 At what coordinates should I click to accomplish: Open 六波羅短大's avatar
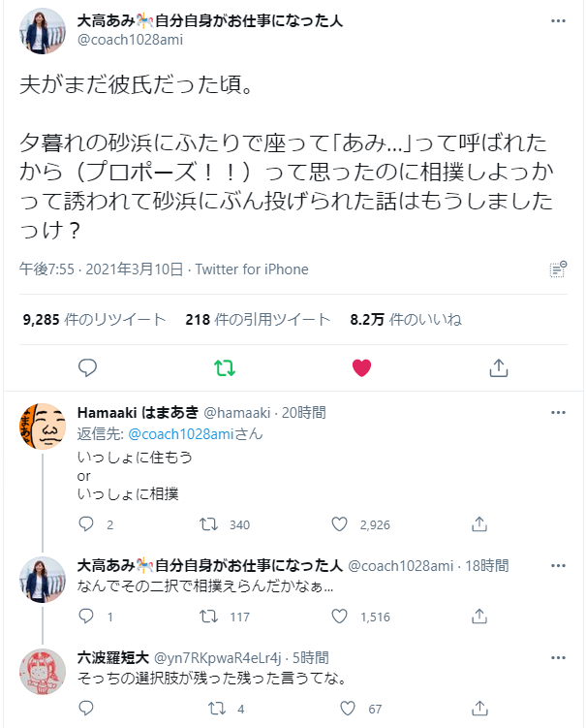(43, 672)
